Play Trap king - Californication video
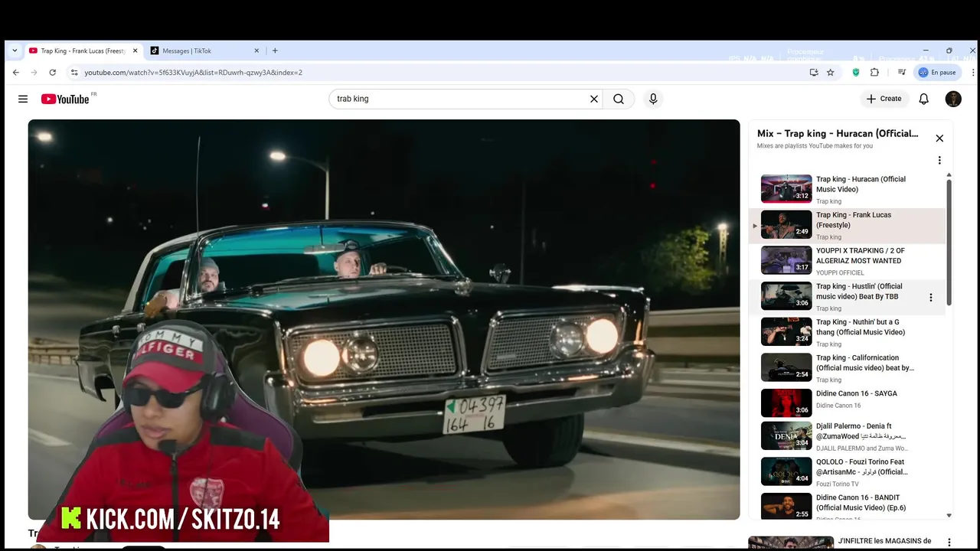The width and height of the screenshot is (980, 551). coord(847,368)
